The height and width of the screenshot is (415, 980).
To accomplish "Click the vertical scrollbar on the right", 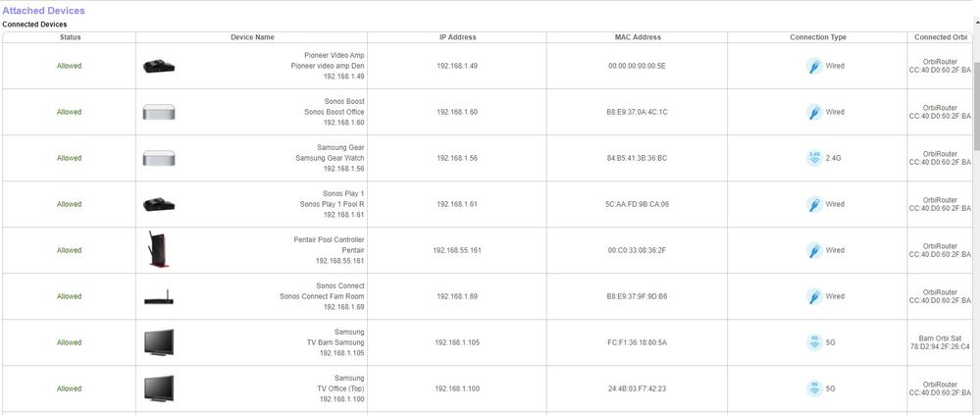I will [x=975, y=98].
